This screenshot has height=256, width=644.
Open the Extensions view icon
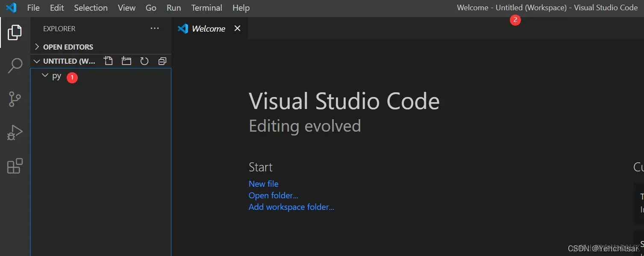[x=15, y=166]
